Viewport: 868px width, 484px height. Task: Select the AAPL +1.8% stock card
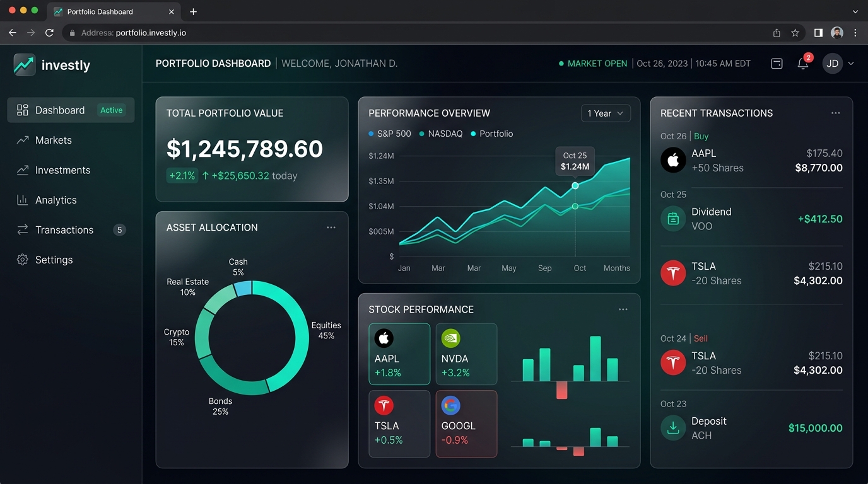point(399,354)
